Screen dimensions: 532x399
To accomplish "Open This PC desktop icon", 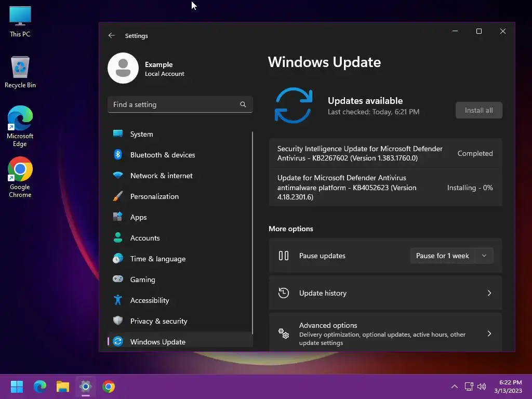I will pyautogui.click(x=20, y=21).
